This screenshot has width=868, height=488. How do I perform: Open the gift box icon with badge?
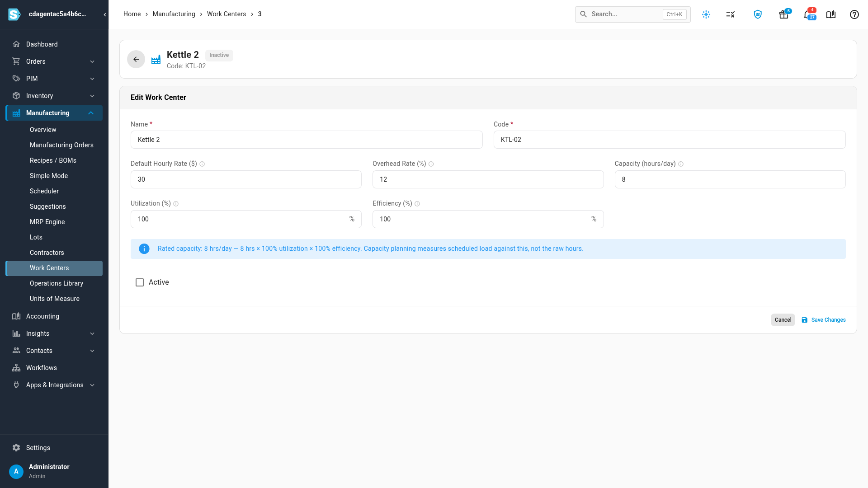(784, 14)
